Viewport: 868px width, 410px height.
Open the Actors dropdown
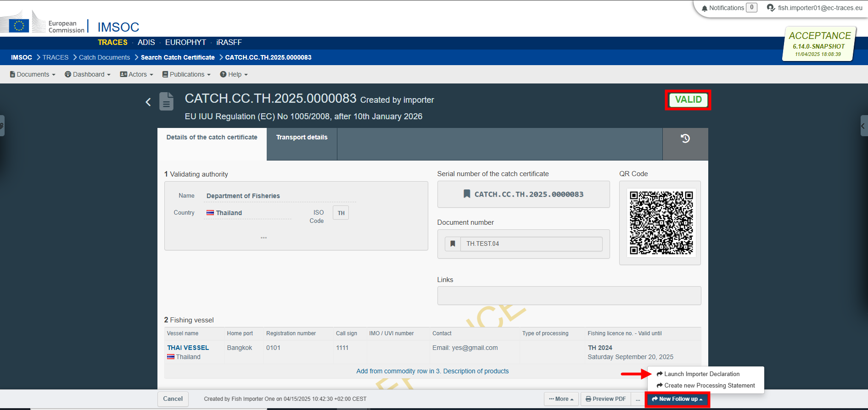point(136,74)
